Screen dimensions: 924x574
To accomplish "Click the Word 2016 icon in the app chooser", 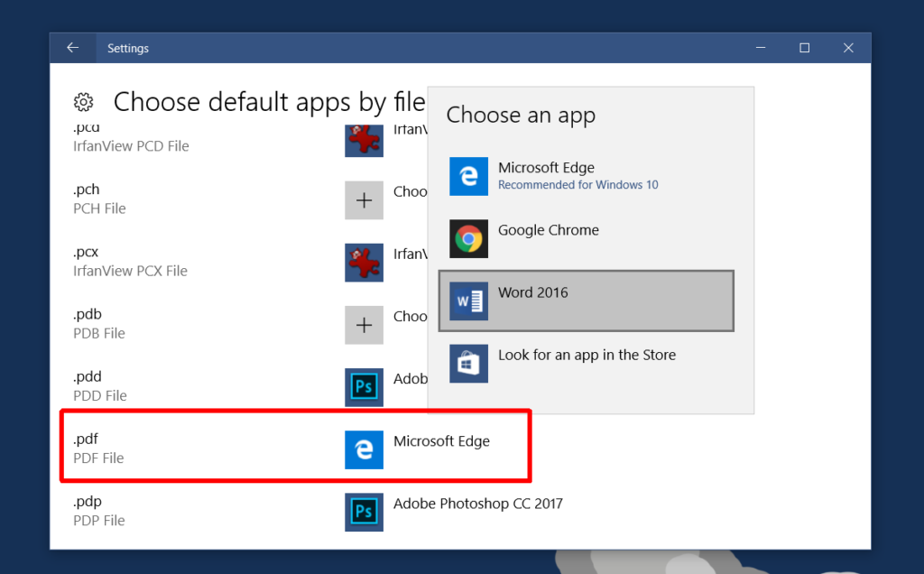I will tap(468, 300).
